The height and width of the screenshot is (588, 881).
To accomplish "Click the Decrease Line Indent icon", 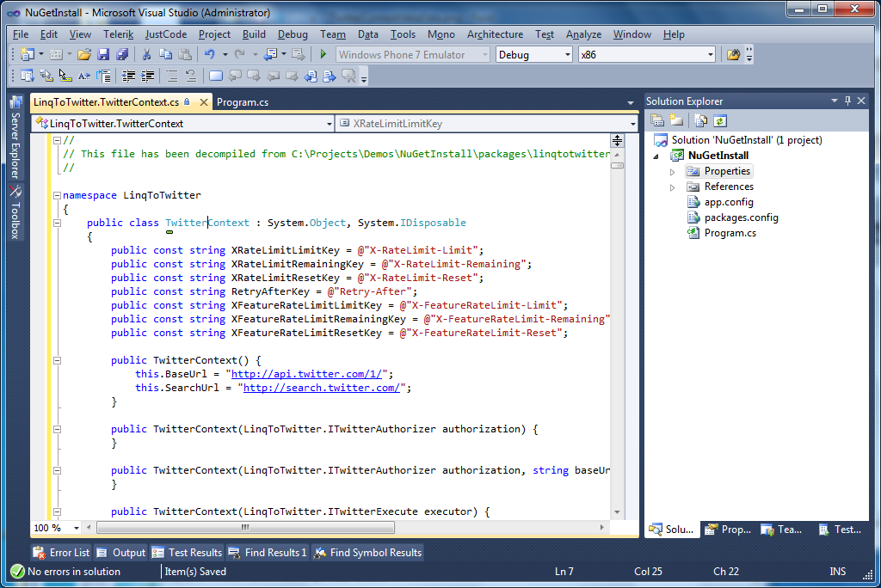I will click(129, 76).
